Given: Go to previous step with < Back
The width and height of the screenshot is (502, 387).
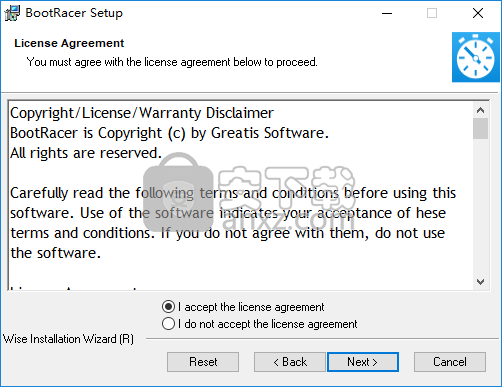Looking at the screenshot, I should [290, 362].
